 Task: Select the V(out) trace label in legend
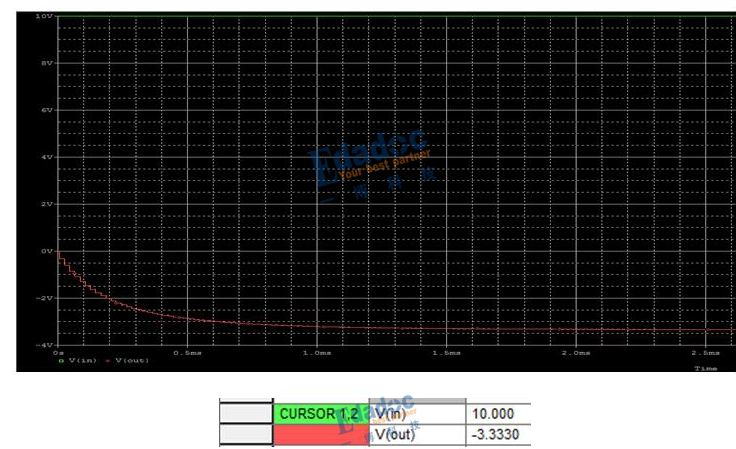click(x=132, y=360)
